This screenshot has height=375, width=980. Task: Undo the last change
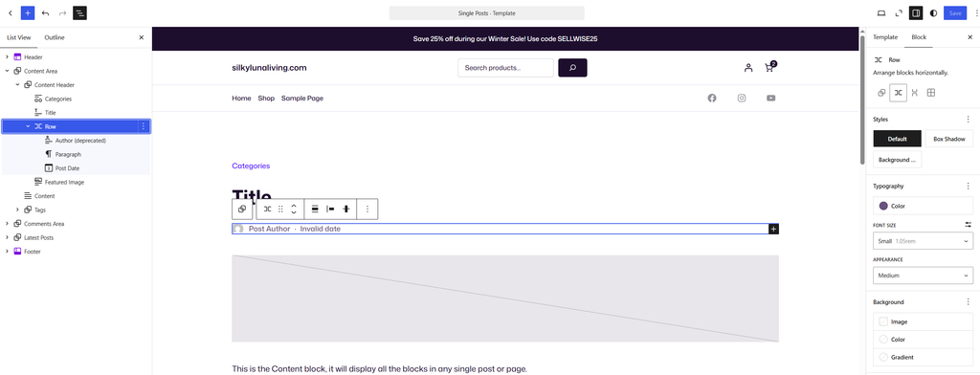(45, 13)
